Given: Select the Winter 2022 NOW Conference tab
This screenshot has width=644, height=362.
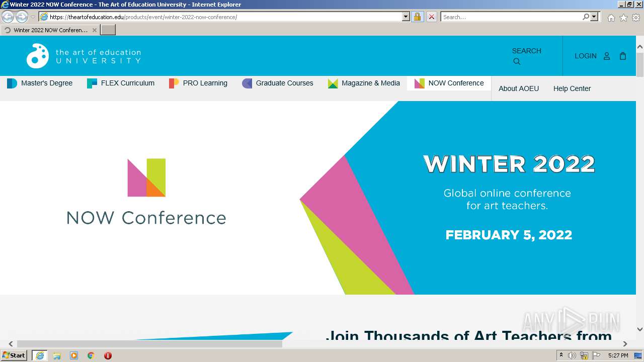Looking at the screenshot, I should pos(50,30).
